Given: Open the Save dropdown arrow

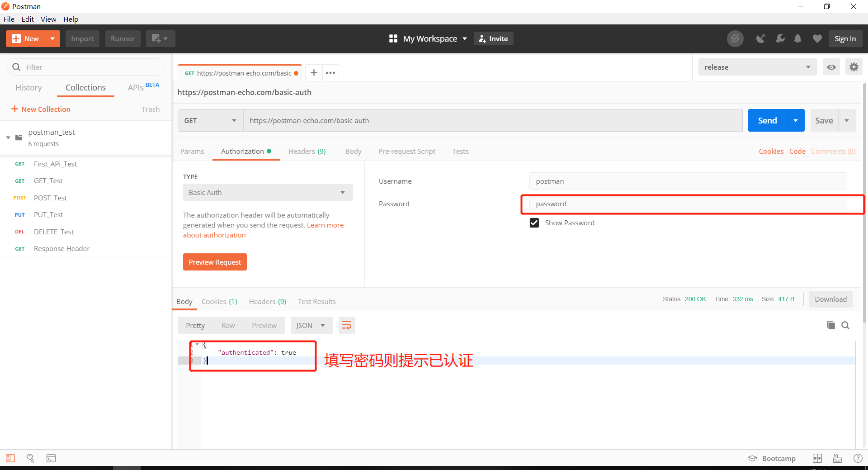Looking at the screenshot, I should (847, 120).
